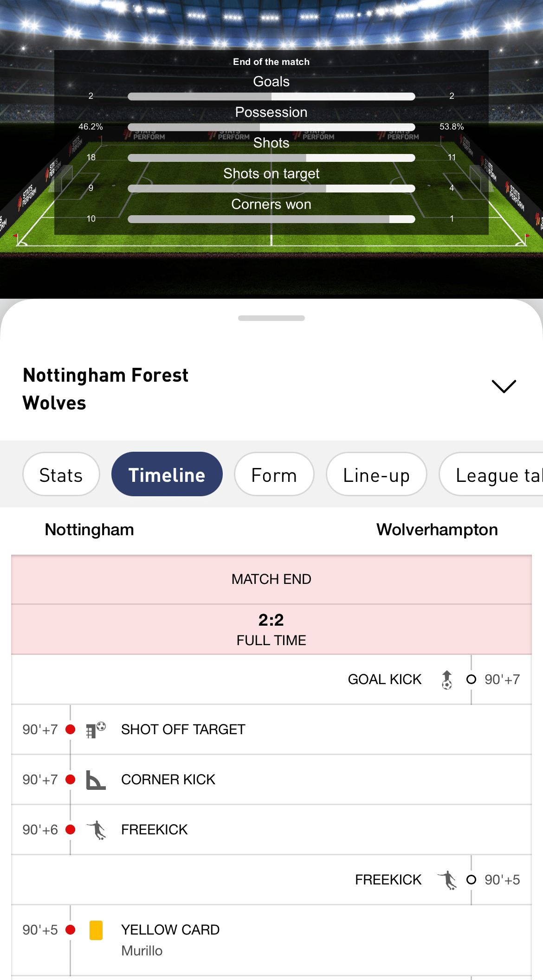This screenshot has width=543, height=980.
Task: Click the red marker beside corner kick
Action: (71, 780)
